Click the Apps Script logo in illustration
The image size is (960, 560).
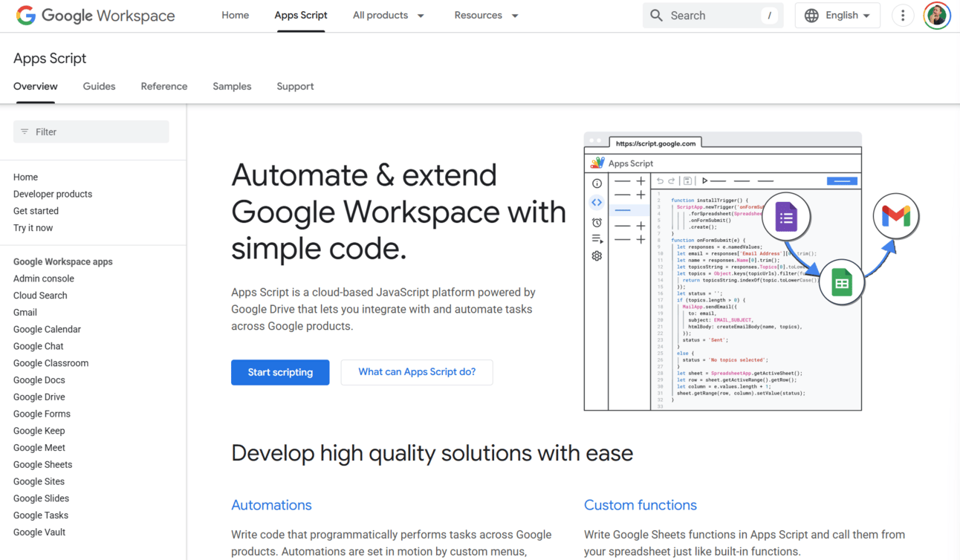click(597, 163)
